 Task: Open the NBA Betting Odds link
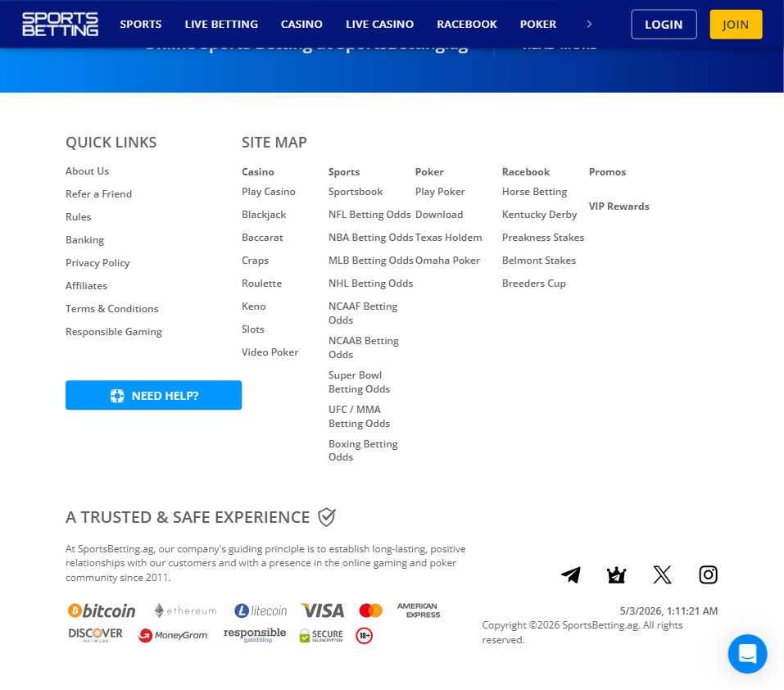371,238
